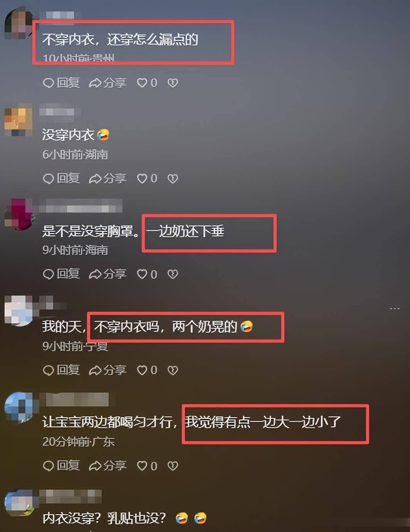Dislike the Hainan comment via broken heart
Image resolution: width=410 pixels, height=532 pixels.
[173, 274]
